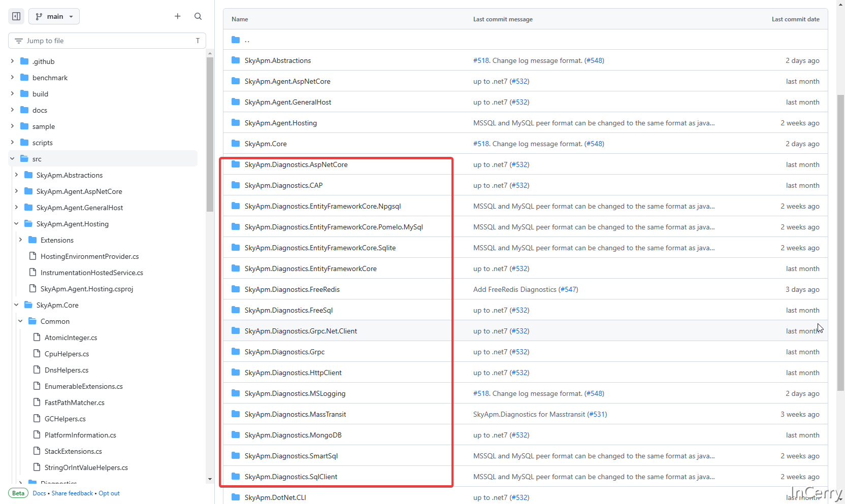Click the folder icon beside SkyApm.Diagnostics.CAP

(236, 185)
